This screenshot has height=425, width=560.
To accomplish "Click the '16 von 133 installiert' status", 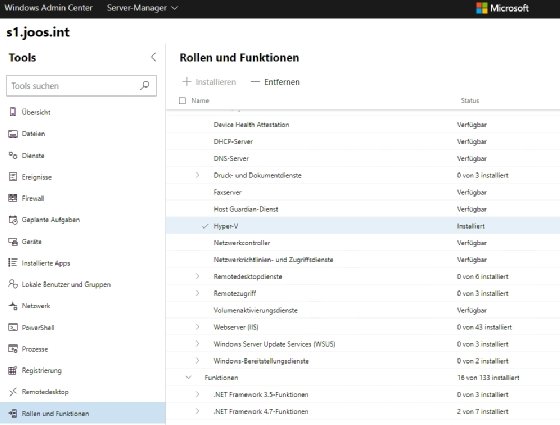I will tap(488, 378).
